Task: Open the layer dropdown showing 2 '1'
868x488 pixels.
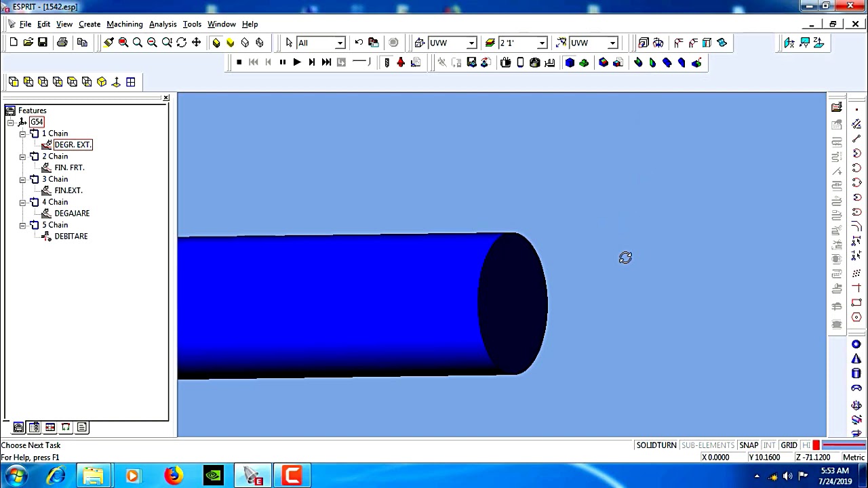Action: (x=542, y=43)
